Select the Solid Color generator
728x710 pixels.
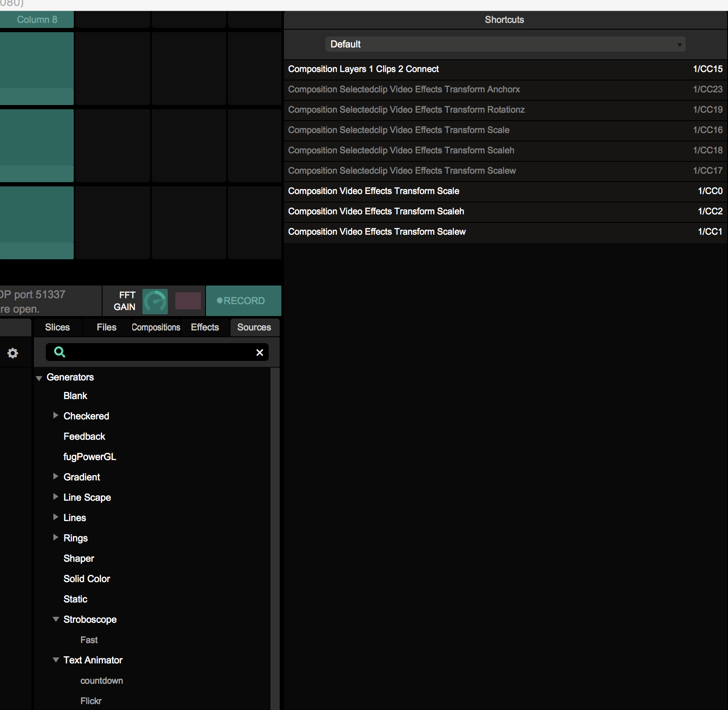(x=87, y=579)
